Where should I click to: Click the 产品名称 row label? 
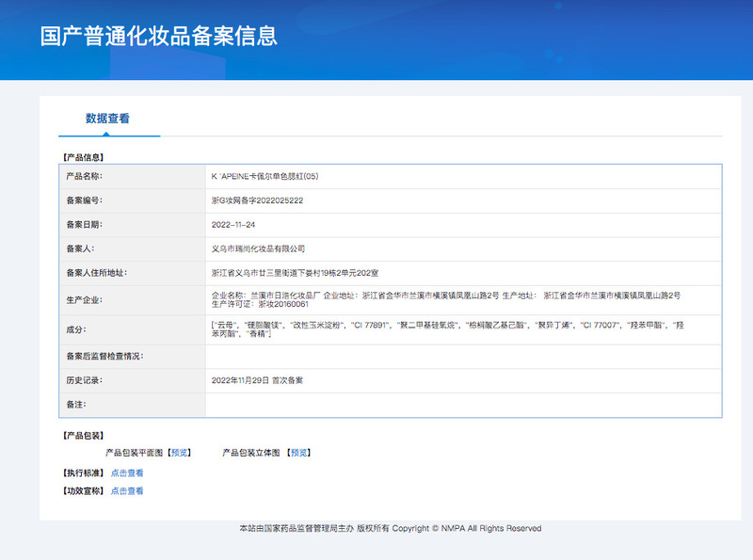tap(84, 176)
